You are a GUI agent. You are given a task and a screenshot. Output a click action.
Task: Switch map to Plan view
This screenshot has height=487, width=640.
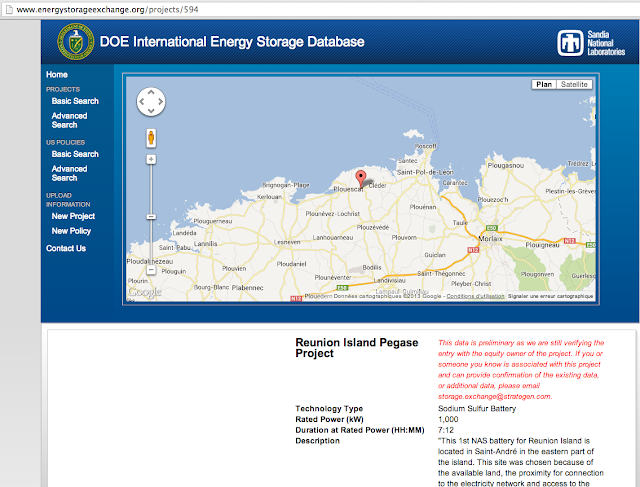click(544, 85)
